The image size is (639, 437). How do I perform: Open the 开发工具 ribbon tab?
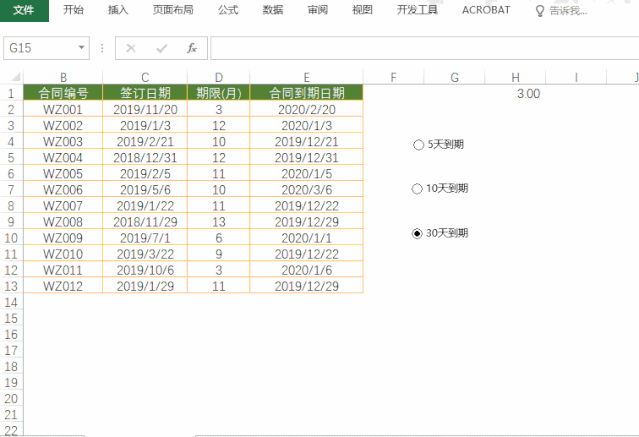coord(417,10)
